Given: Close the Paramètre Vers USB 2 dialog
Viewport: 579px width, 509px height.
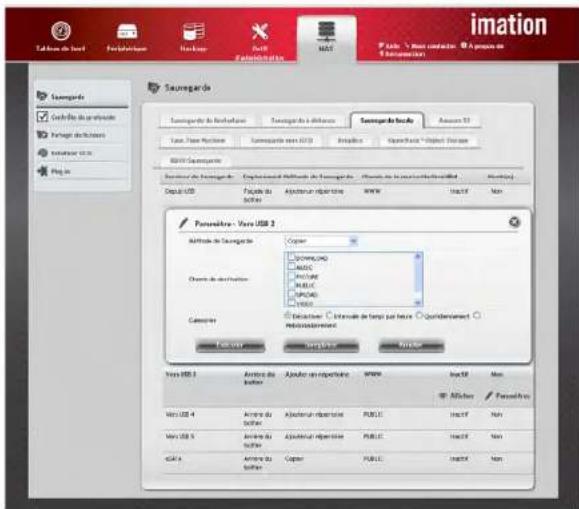Looking at the screenshot, I should (x=514, y=222).
